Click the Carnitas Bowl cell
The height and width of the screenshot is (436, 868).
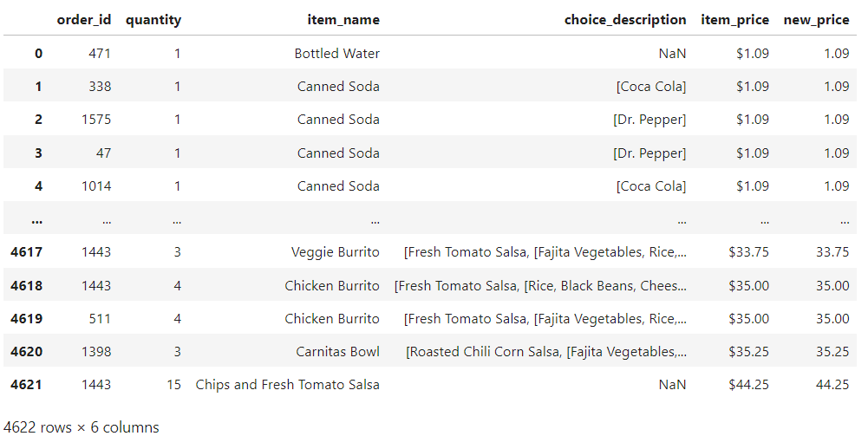pyautogui.click(x=337, y=352)
